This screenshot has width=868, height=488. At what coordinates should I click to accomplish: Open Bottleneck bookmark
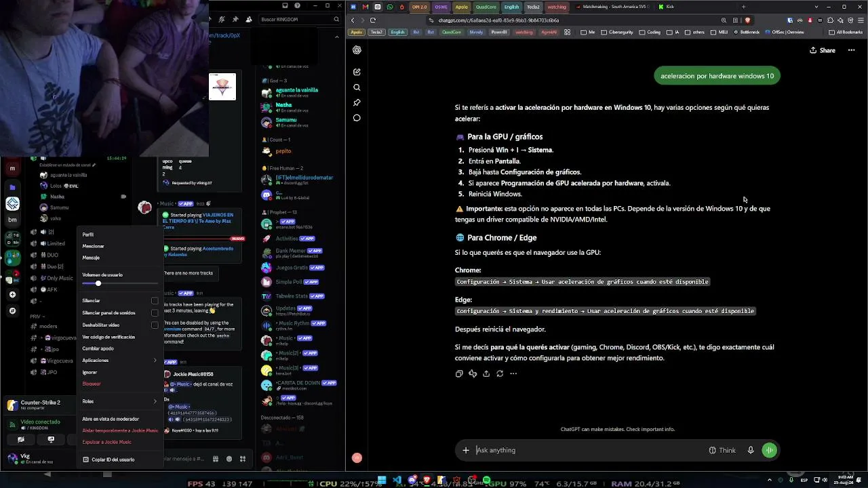click(747, 32)
